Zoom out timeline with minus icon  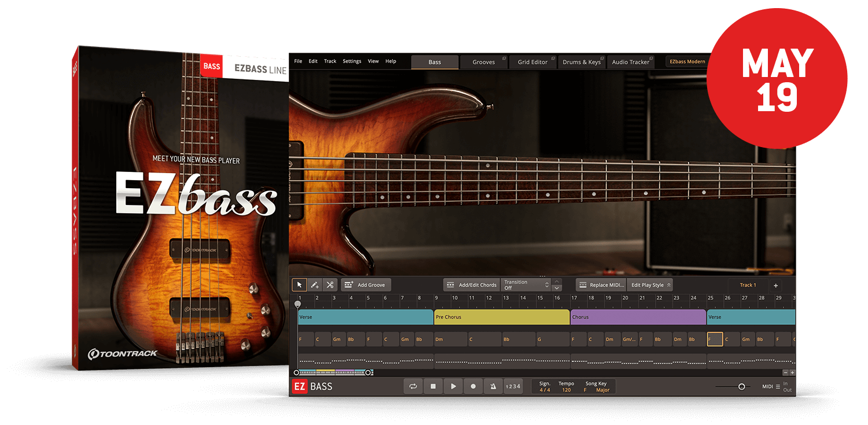coord(785,373)
